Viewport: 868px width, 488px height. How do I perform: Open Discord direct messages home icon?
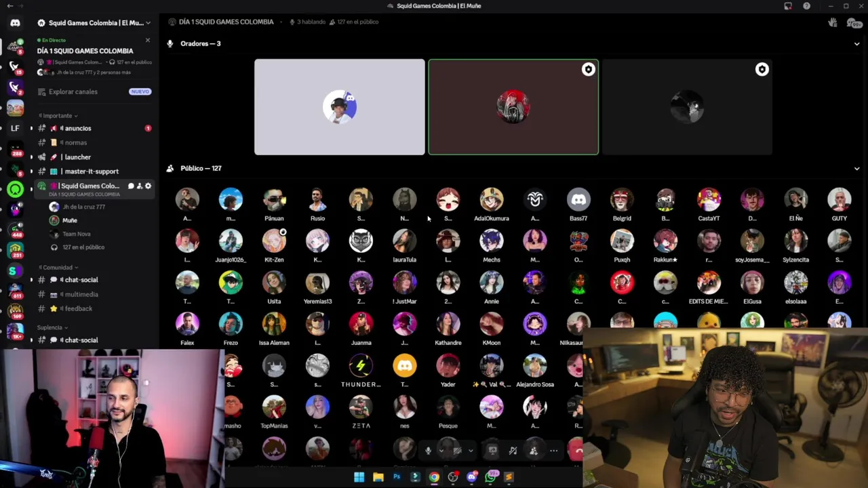click(15, 23)
